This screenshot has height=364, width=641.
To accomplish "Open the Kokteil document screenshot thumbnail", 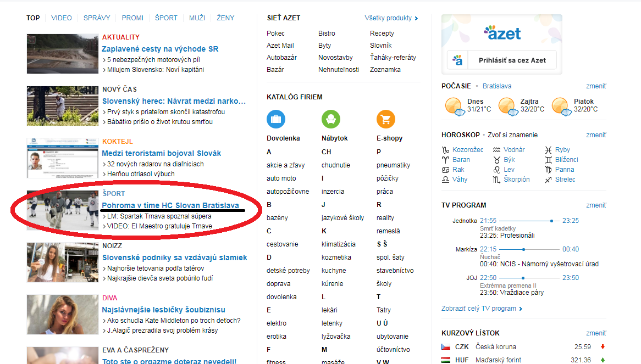I will pyautogui.click(x=63, y=158).
